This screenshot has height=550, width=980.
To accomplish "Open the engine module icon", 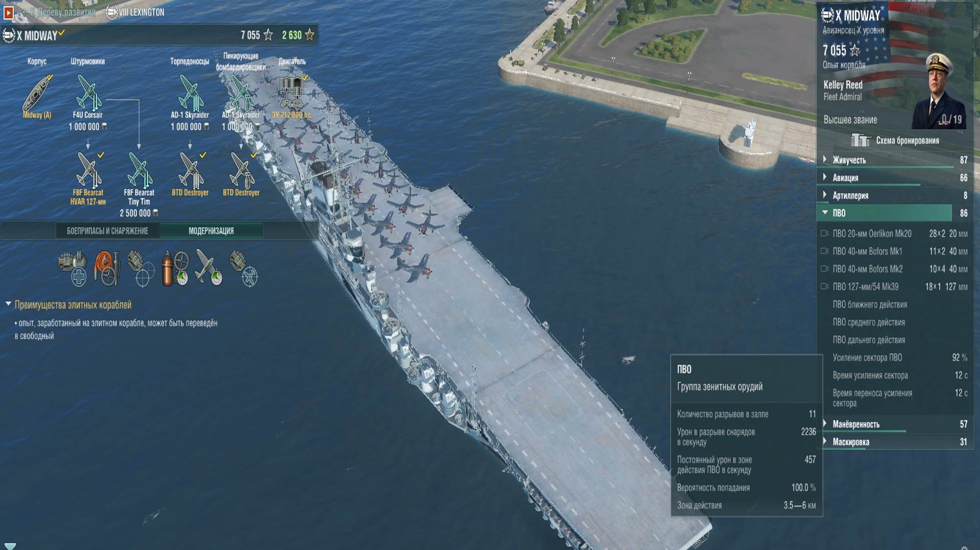I will click(x=291, y=93).
